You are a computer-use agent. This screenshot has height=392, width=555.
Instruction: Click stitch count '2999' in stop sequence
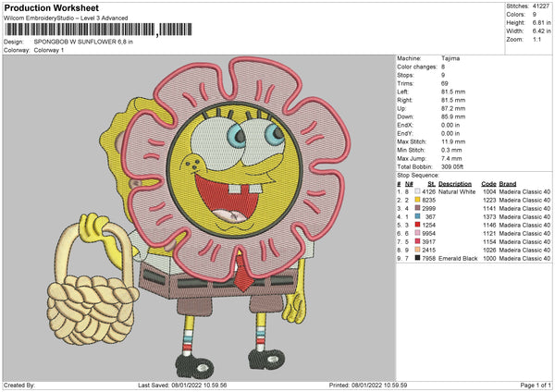coord(428,208)
